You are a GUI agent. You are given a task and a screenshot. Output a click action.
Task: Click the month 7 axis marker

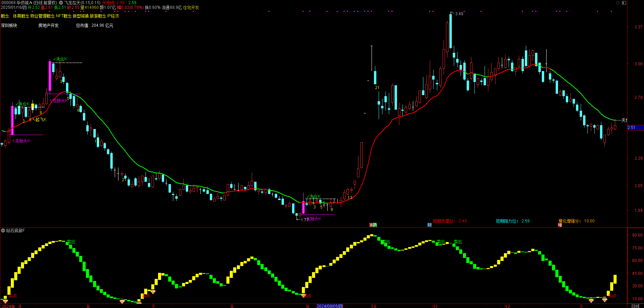click(x=153, y=306)
